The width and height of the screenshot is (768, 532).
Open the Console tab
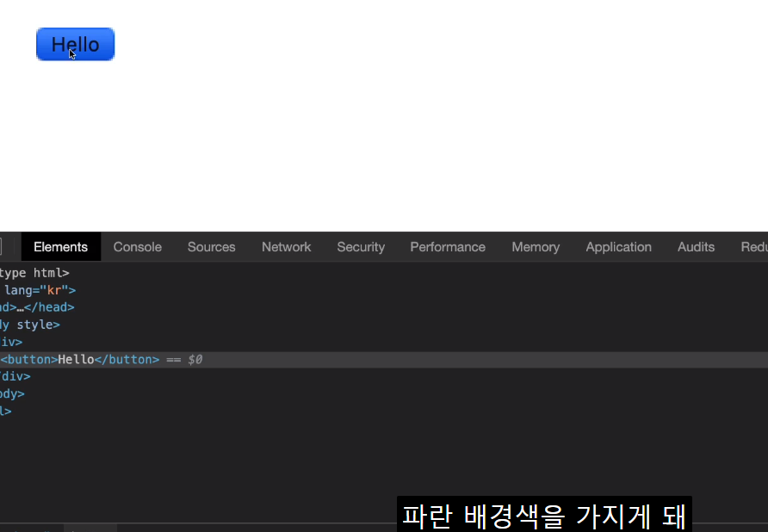138,247
